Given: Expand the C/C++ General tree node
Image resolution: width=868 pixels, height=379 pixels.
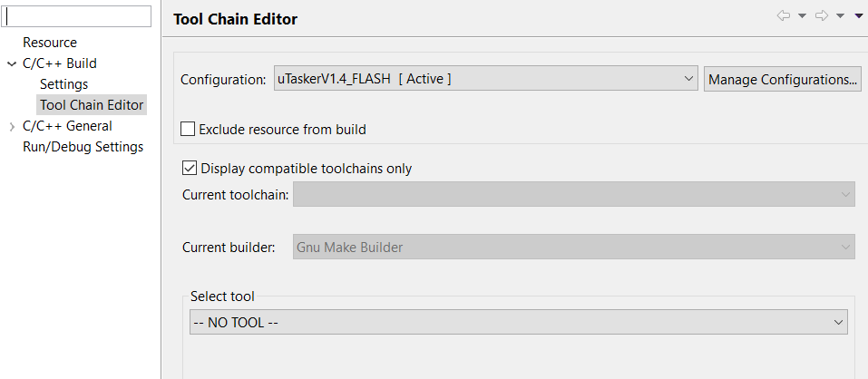Looking at the screenshot, I should coord(12,126).
